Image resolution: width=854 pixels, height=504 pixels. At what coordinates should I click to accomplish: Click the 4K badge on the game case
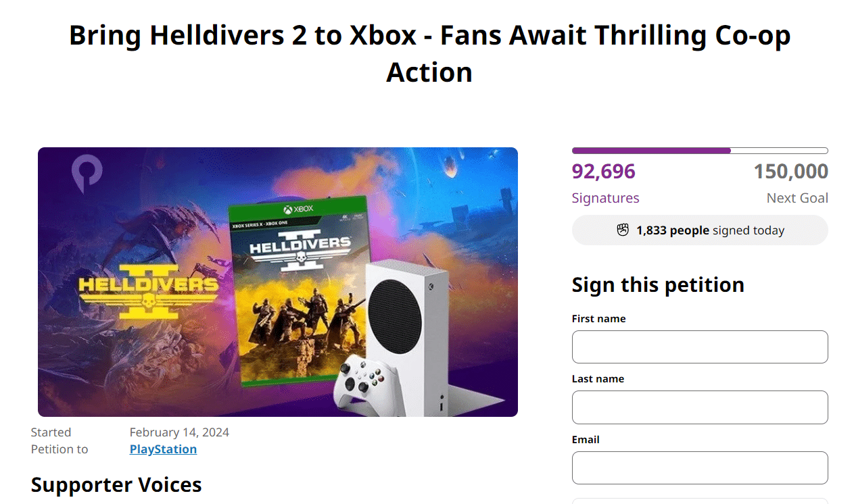(x=346, y=218)
